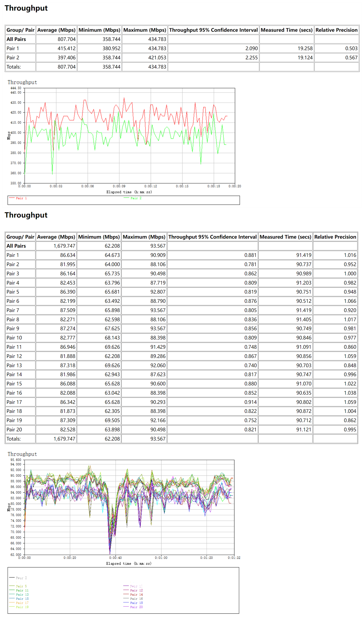Click the Relative Precision header in the first table
This screenshot has height=619, width=364.
click(x=336, y=30)
